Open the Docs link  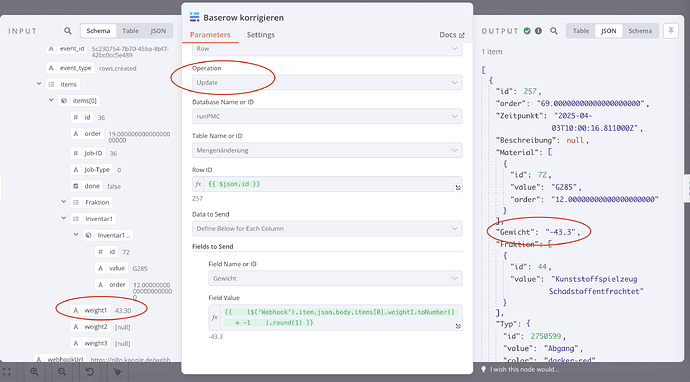(451, 35)
